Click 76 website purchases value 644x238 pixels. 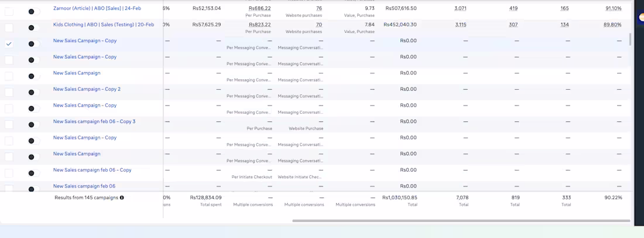pyautogui.click(x=319, y=8)
